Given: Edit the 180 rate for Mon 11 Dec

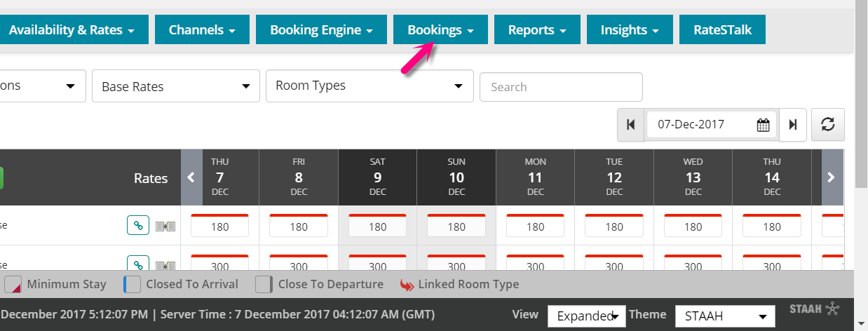Looking at the screenshot, I should click(536, 227).
